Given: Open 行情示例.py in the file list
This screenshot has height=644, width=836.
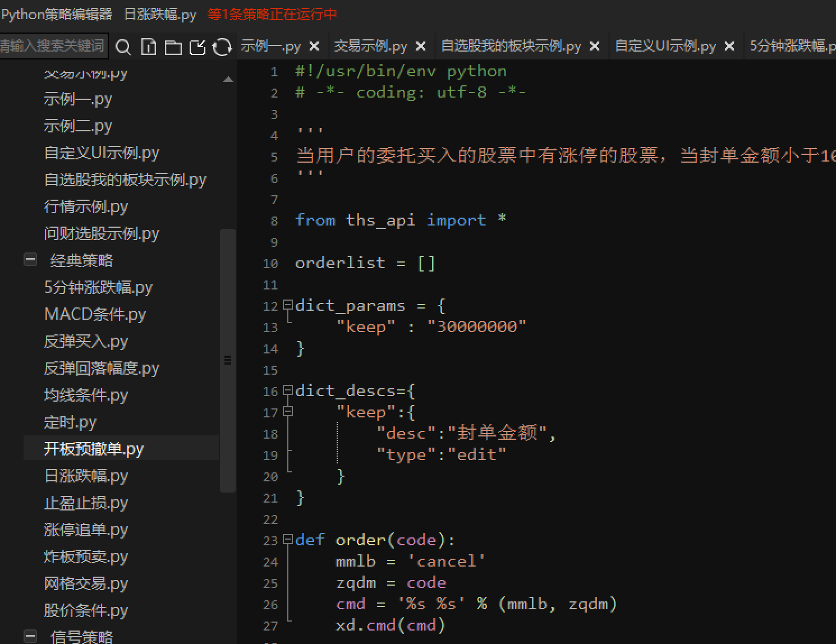Looking at the screenshot, I should click(86, 206).
